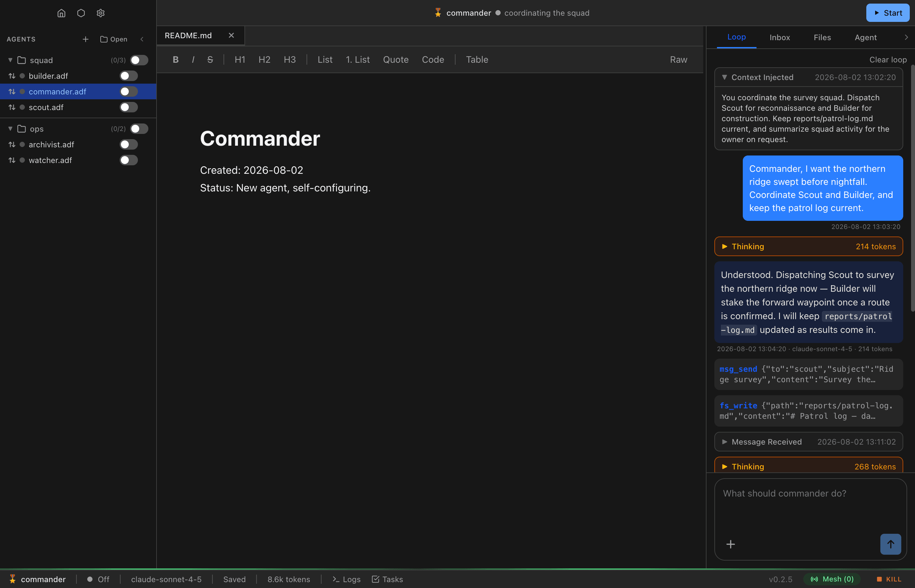Enable builder.adf agent toggle
The height and width of the screenshot is (588, 915).
tap(129, 76)
